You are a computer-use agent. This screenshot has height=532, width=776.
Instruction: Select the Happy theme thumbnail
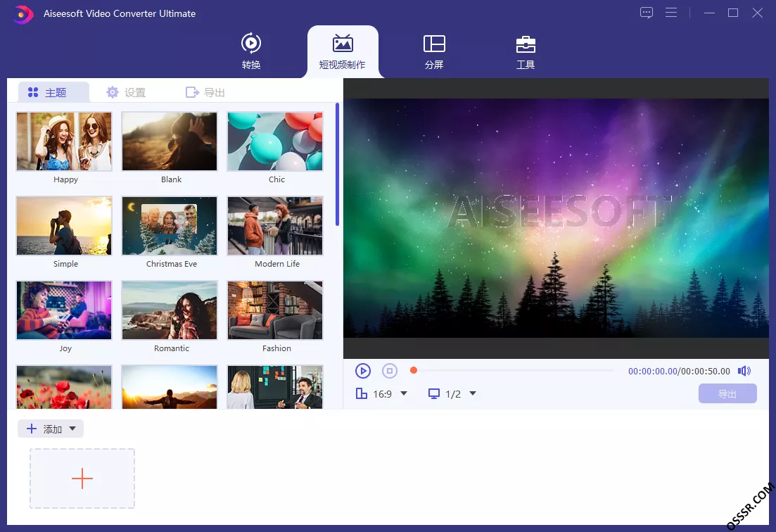[x=64, y=141]
